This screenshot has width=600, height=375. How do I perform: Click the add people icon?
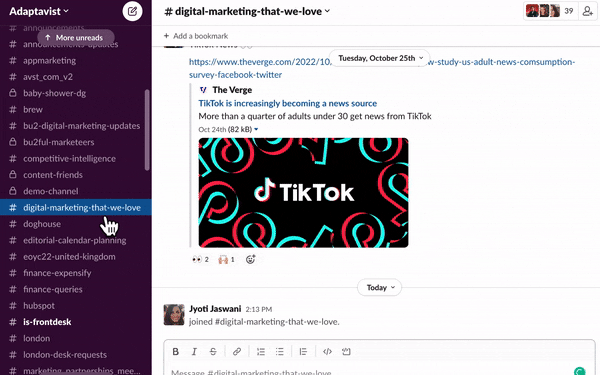coord(587,11)
